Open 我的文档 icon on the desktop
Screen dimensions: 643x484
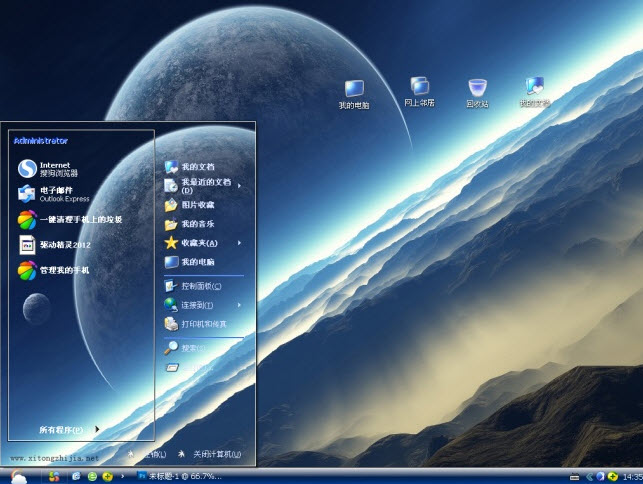click(x=535, y=91)
